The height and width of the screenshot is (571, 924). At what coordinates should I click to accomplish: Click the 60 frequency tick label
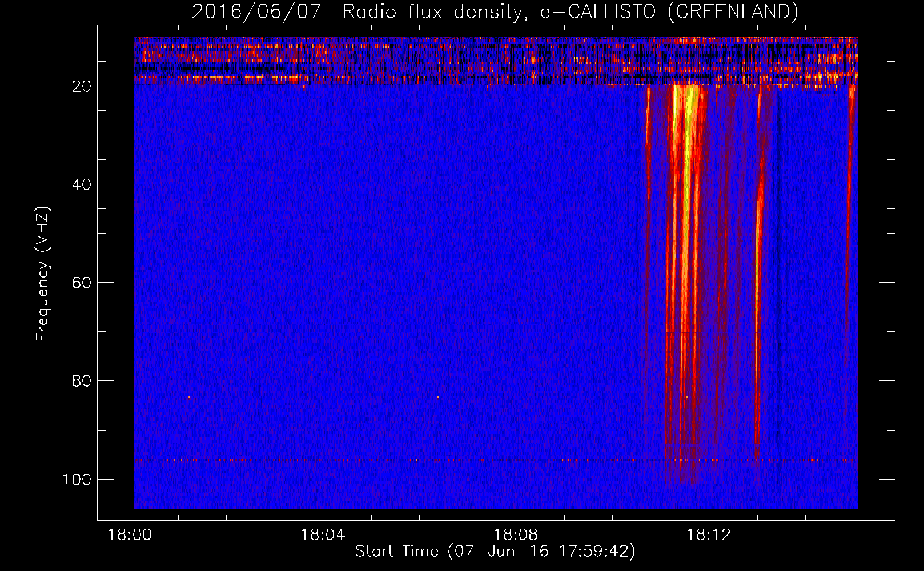(x=82, y=283)
